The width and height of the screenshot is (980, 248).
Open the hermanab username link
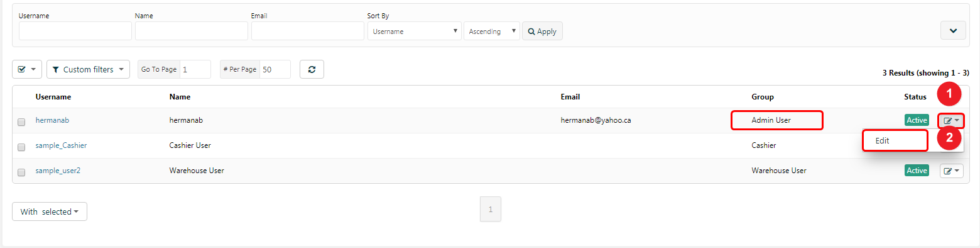(52, 120)
